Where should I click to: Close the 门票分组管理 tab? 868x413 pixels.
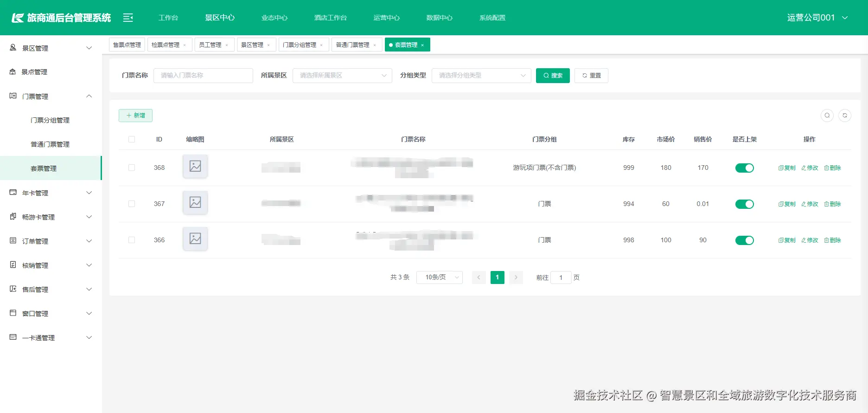point(321,45)
